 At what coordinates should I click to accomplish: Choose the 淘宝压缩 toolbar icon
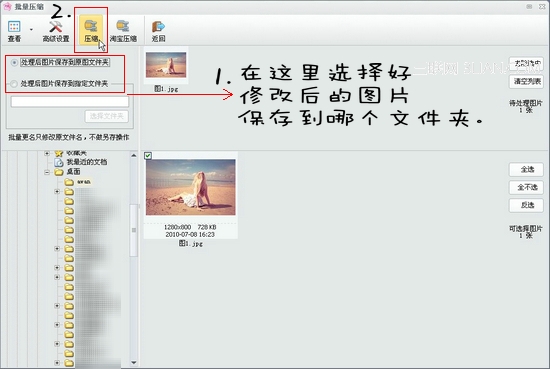click(x=123, y=31)
